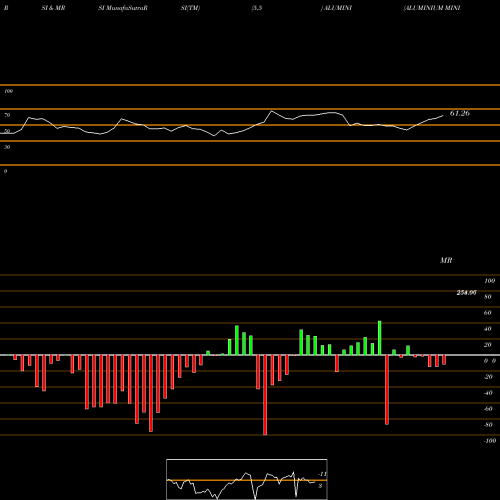This screenshot has height=500, width=500.
Task: Click the 'SI(TM)' header label
Action: click(x=190, y=8)
